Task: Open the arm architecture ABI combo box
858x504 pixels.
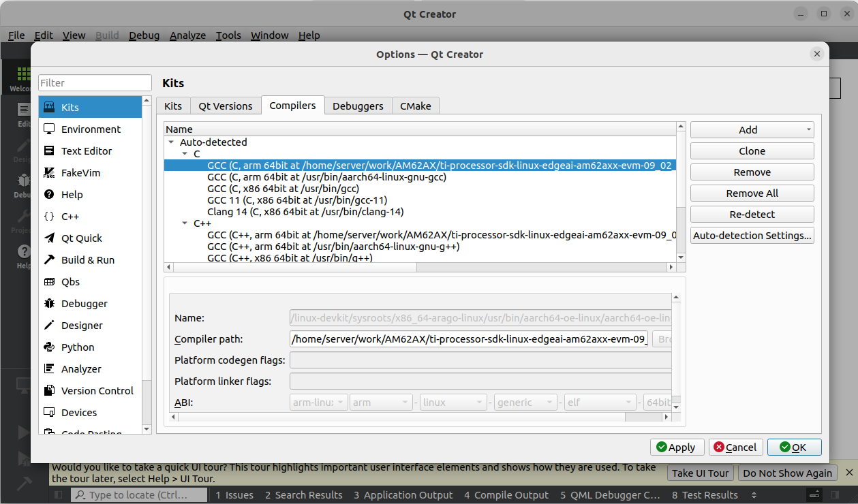Action: tap(381, 403)
